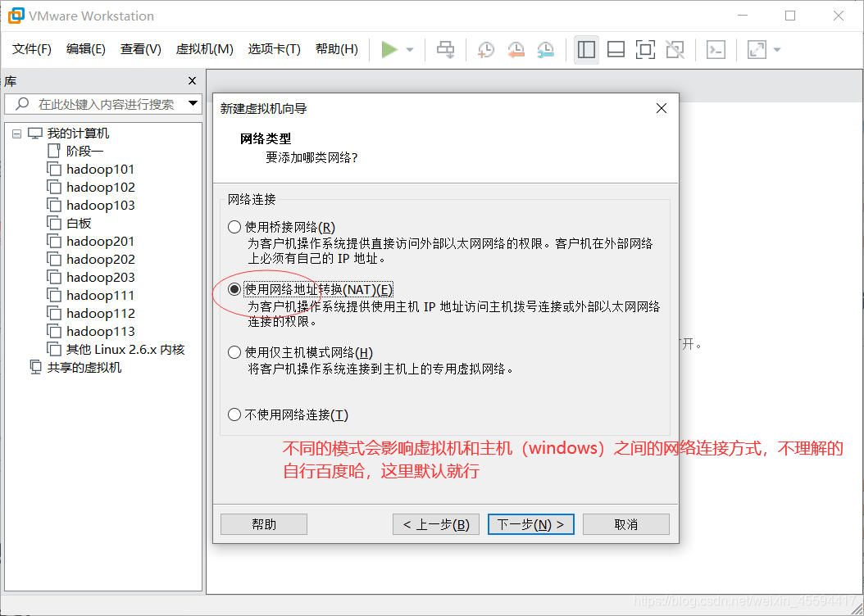Viewport: 864px width, 616px height.
Task: Select the hadoop103 virtual machine
Action: click(x=100, y=206)
